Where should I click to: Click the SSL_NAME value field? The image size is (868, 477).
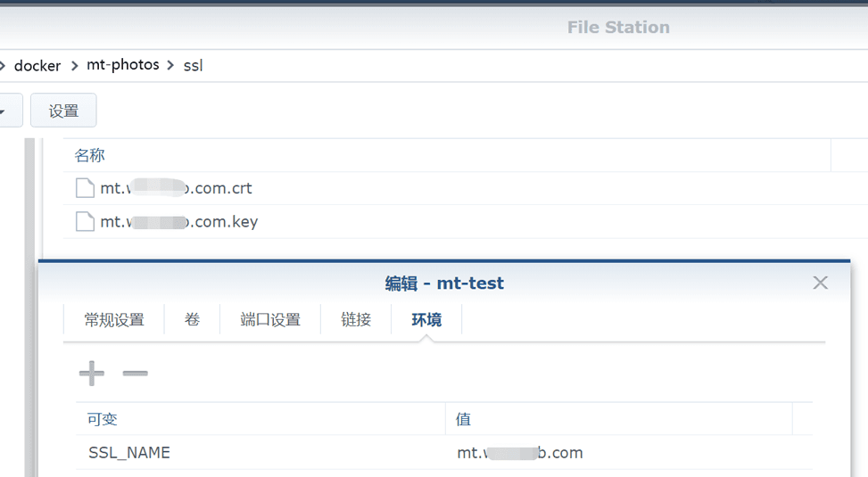click(x=520, y=453)
